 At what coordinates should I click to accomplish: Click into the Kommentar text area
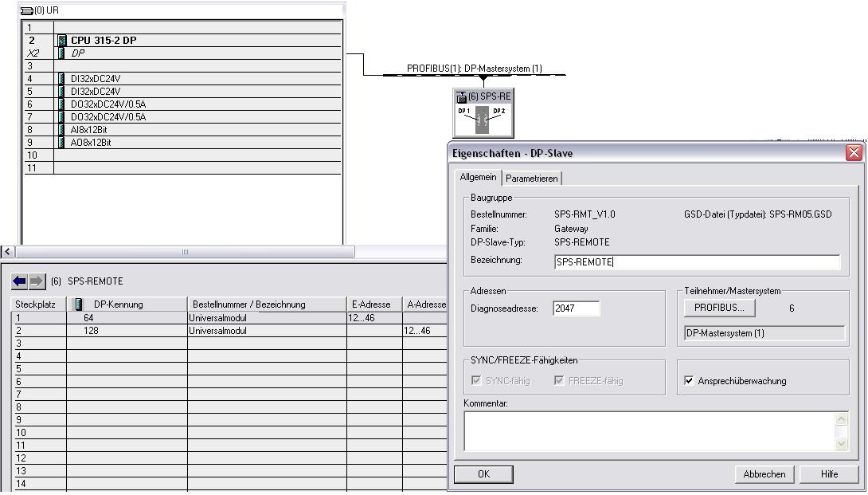click(x=650, y=430)
